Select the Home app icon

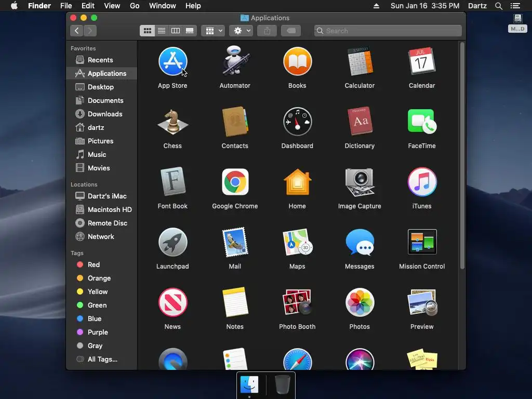298,182
